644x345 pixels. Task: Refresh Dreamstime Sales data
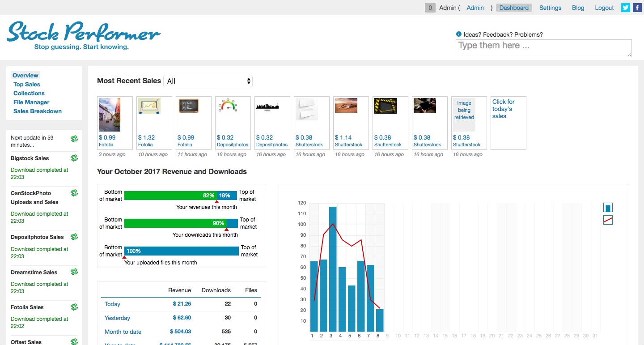click(74, 272)
